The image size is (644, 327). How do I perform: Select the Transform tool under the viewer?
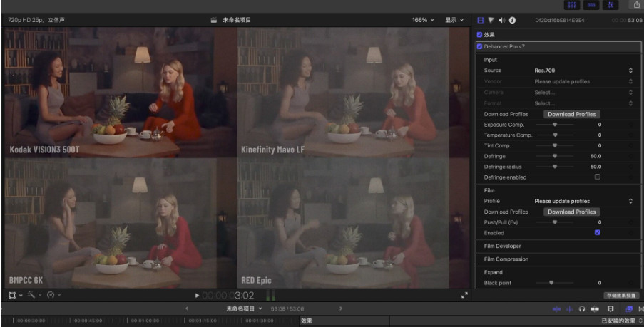(x=12, y=295)
